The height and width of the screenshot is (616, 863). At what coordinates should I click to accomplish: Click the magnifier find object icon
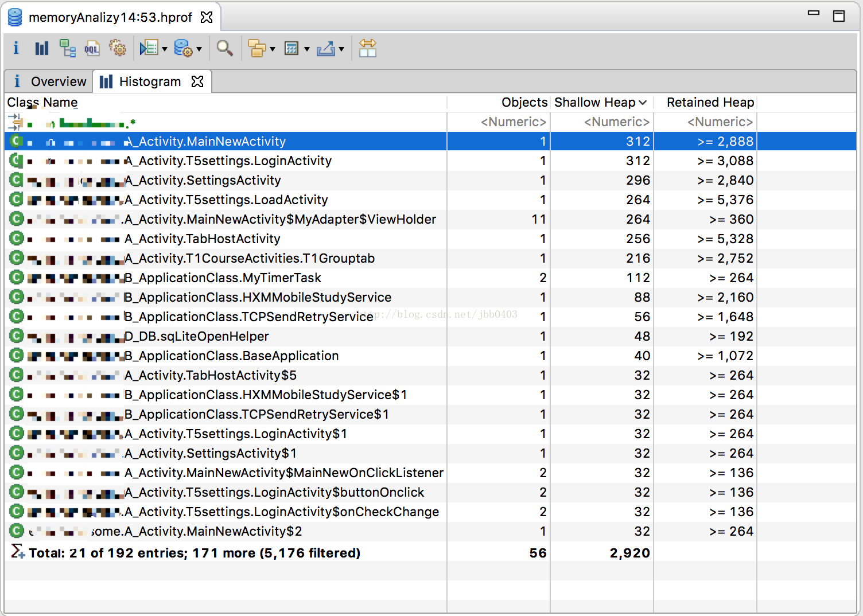coord(225,49)
